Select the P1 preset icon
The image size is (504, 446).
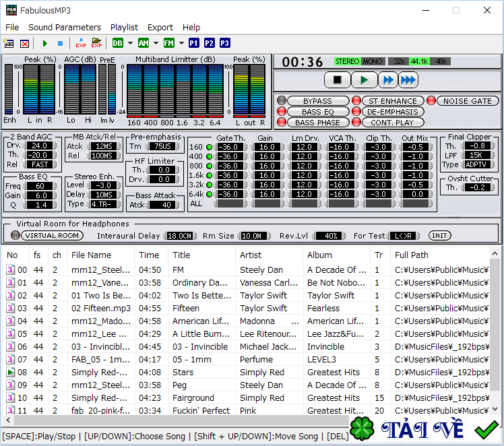[x=194, y=43]
